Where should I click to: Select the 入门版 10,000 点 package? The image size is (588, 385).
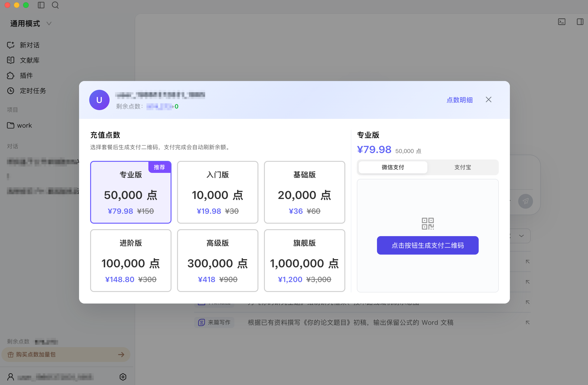pos(217,192)
